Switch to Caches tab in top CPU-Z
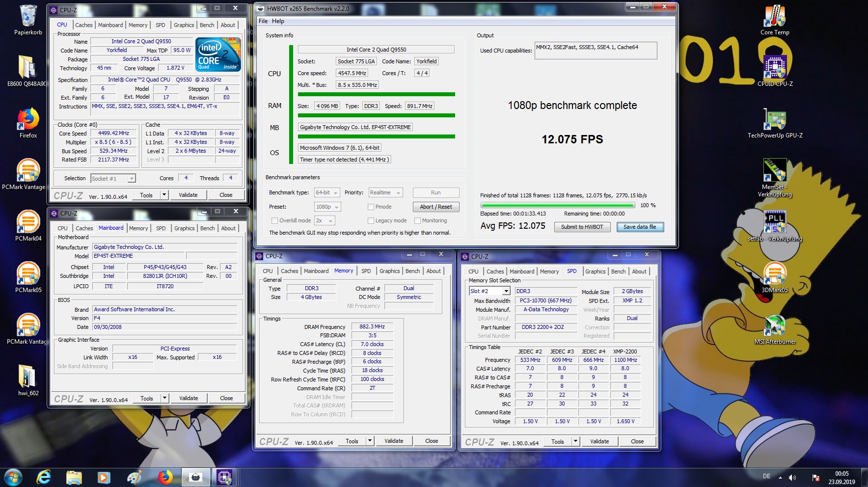Screen dimensions: 868x487 [83, 25]
